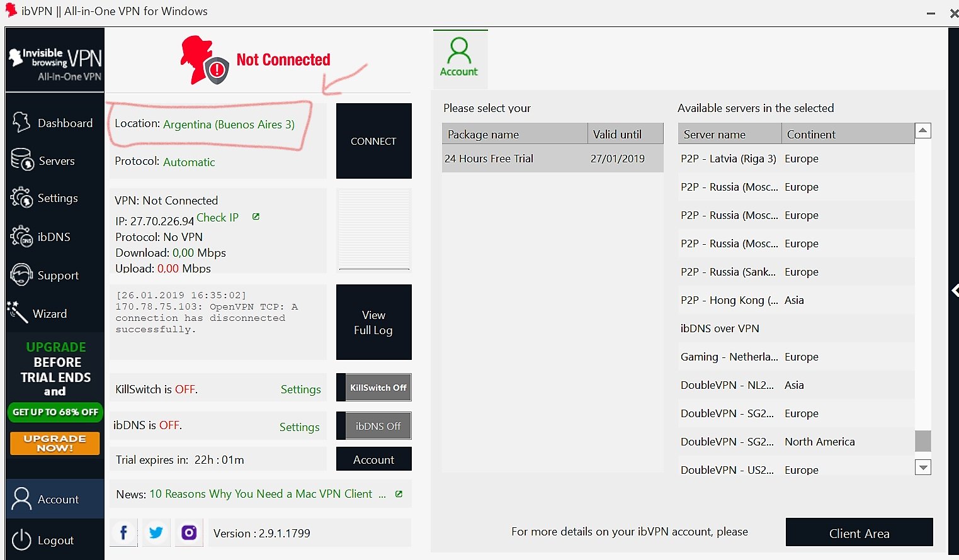Open Dashboard menu item
Image resolution: width=959 pixels, height=560 pixels.
(55, 123)
